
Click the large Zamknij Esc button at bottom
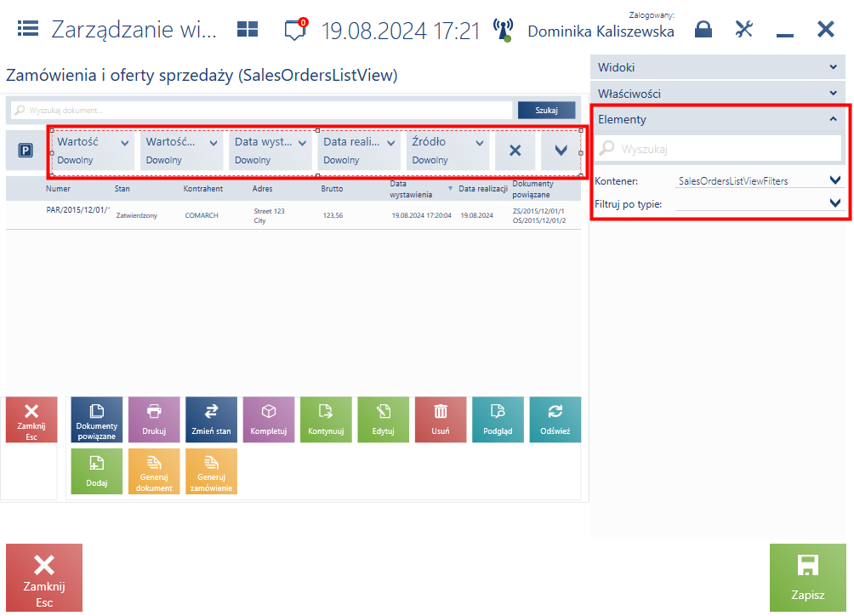pos(44,578)
